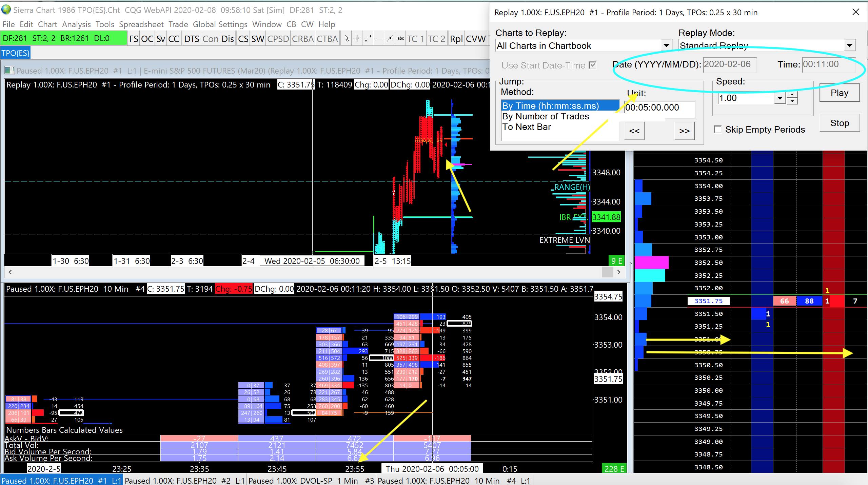
Task: Select the chart values crosshair tool
Action: coord(357,39)
